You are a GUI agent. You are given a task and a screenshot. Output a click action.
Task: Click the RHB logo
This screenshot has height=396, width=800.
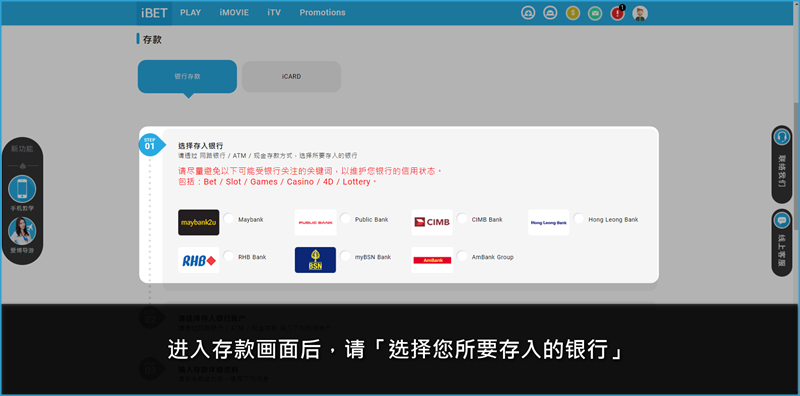[198, 260]
